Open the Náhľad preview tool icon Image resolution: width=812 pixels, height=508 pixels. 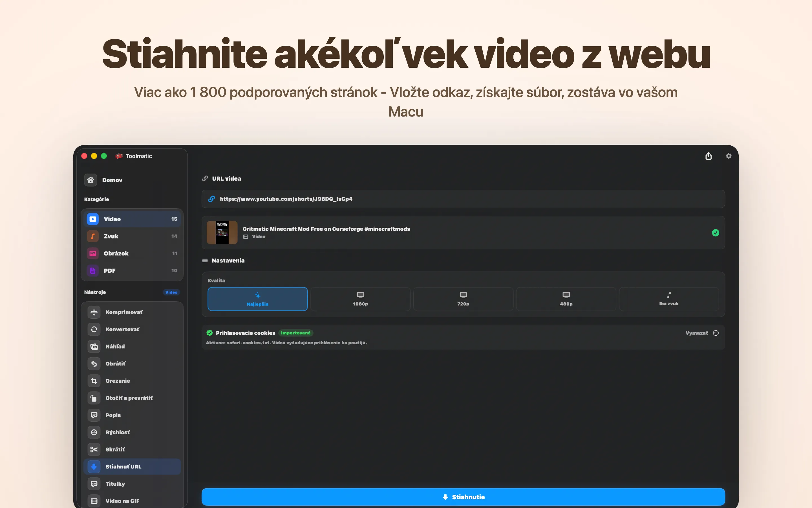[94, 346]
